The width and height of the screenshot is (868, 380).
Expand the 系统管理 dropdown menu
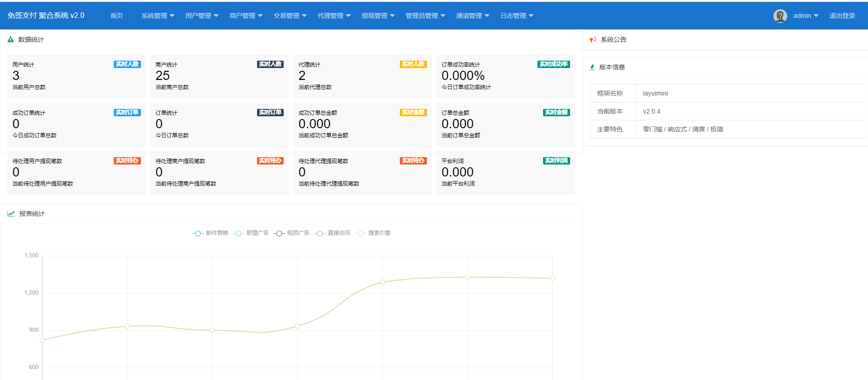tap(158, 16)
